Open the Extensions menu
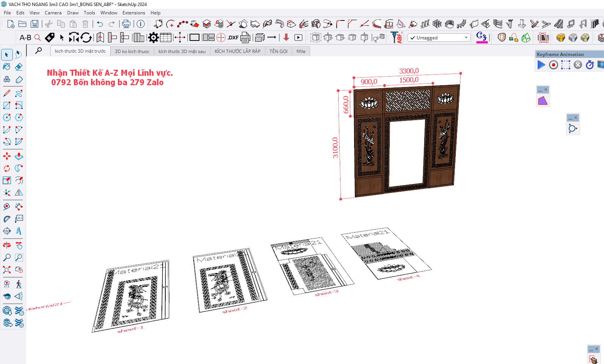 click(x=133, y=13)
